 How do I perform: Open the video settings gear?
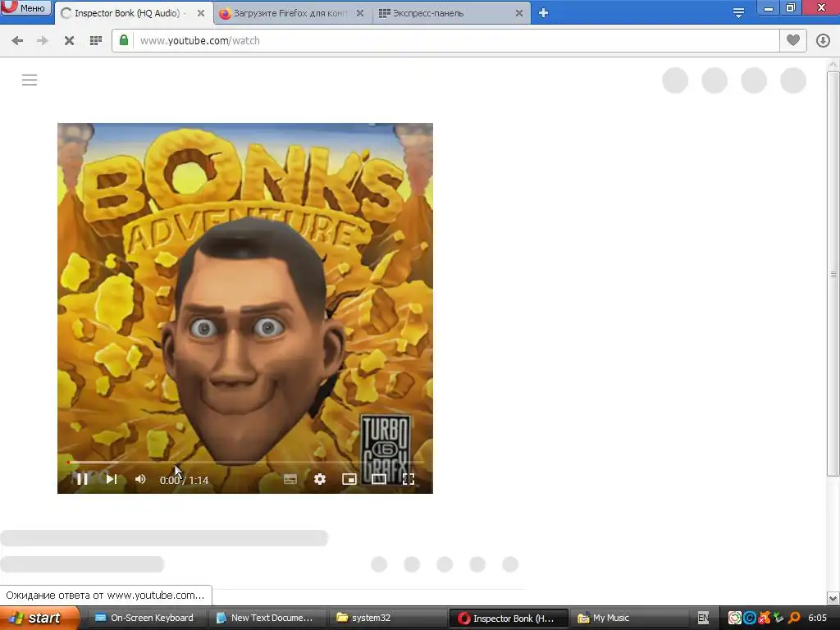[320, 479]
